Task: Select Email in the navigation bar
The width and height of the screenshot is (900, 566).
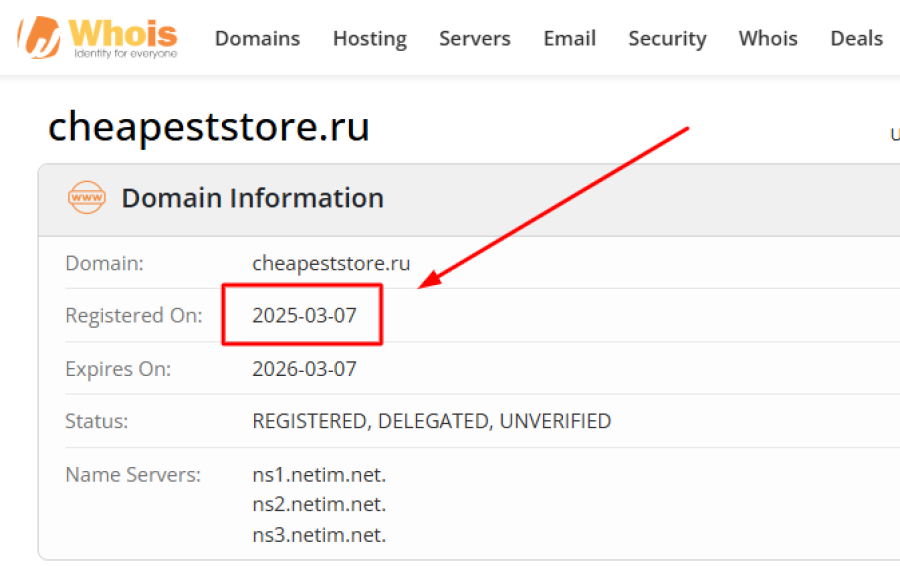Action: (x=569, y=39)
